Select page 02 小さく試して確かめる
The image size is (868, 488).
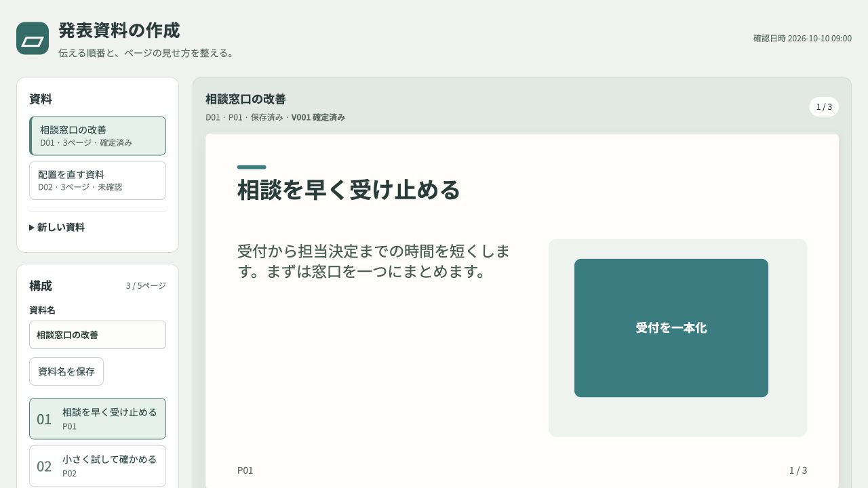click(98, 466)
